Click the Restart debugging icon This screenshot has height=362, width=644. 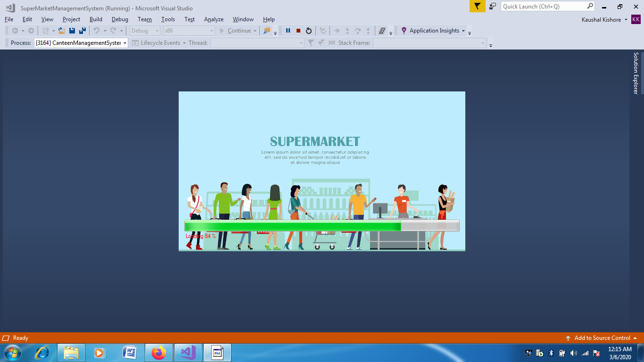pyautogui.click(x=309, y=31)
